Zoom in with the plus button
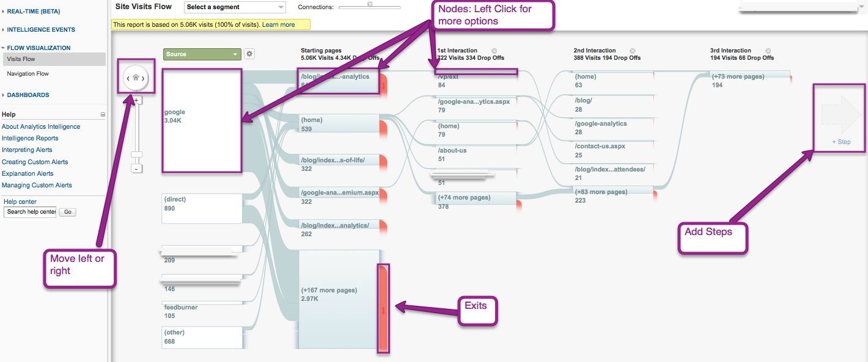This screenshot has height=362, width=868. (136, 100)
